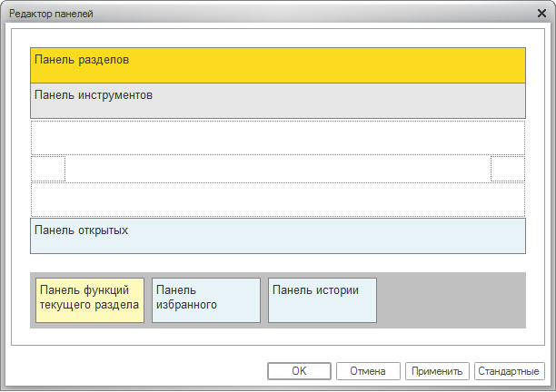Select the Панель инструментов block
556x392 pixels.
tap(278, 101)
